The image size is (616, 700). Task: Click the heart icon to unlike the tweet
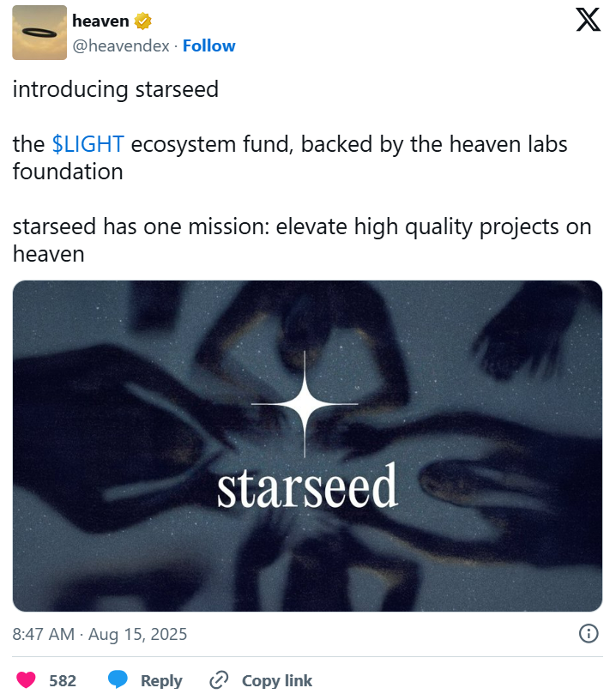click(26, 679)
